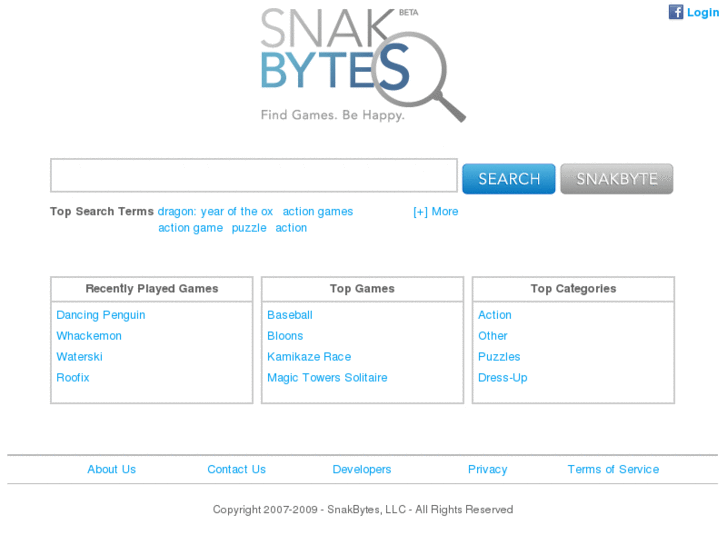
Task: Click the standalone 'action' search term
Action: point(291,228)
